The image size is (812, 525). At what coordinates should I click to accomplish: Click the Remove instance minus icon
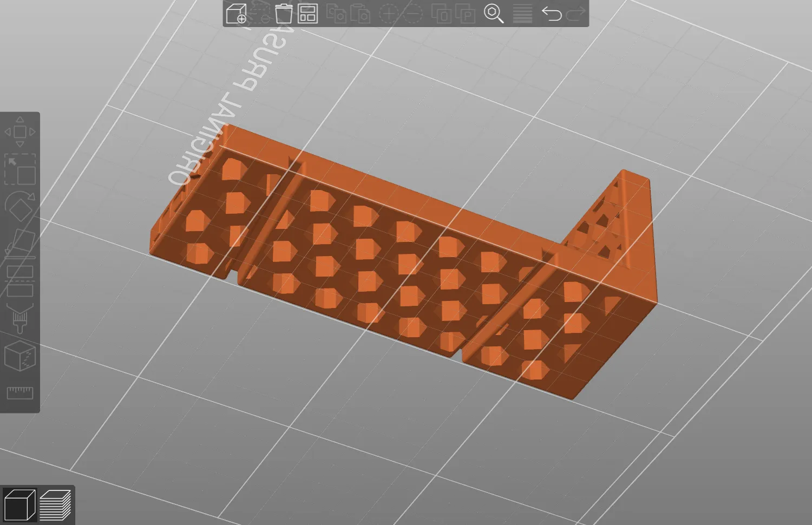412,13
